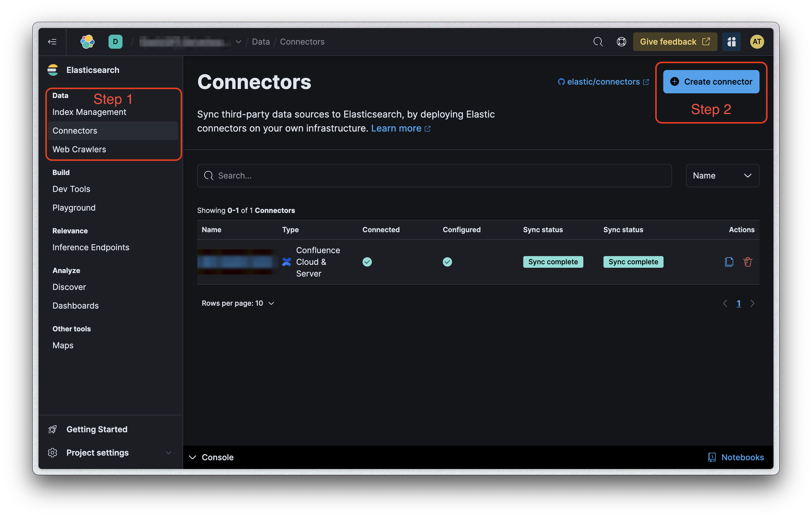Click the Connectors breadcrumb

302,42
